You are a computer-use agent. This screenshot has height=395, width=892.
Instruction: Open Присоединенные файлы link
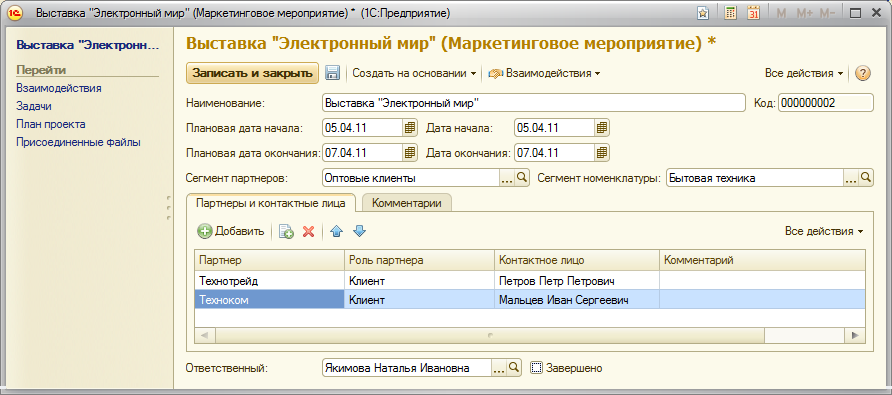point(78,142)
